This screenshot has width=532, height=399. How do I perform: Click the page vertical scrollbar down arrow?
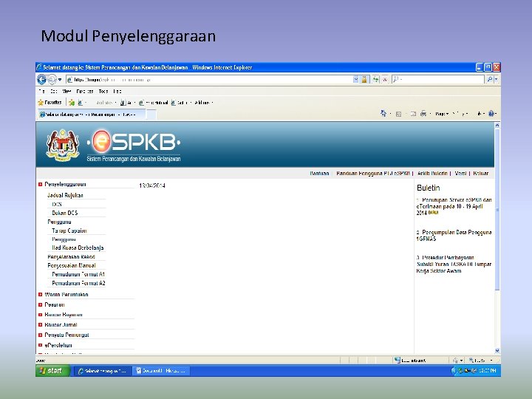coord(497,351)
